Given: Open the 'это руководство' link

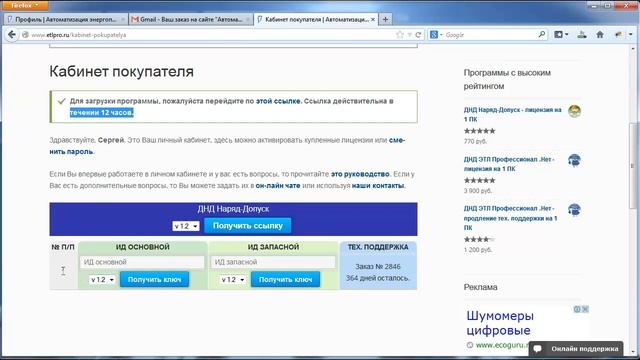Looking at the screenshot, I should coord(360,174).
